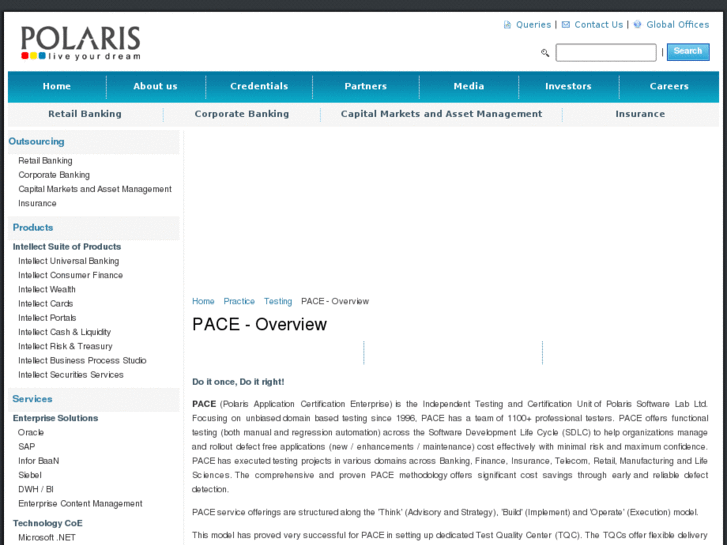Open the Siebel service link
The width and height of the screenshot is (727, 545).
(x=30, y=475)
